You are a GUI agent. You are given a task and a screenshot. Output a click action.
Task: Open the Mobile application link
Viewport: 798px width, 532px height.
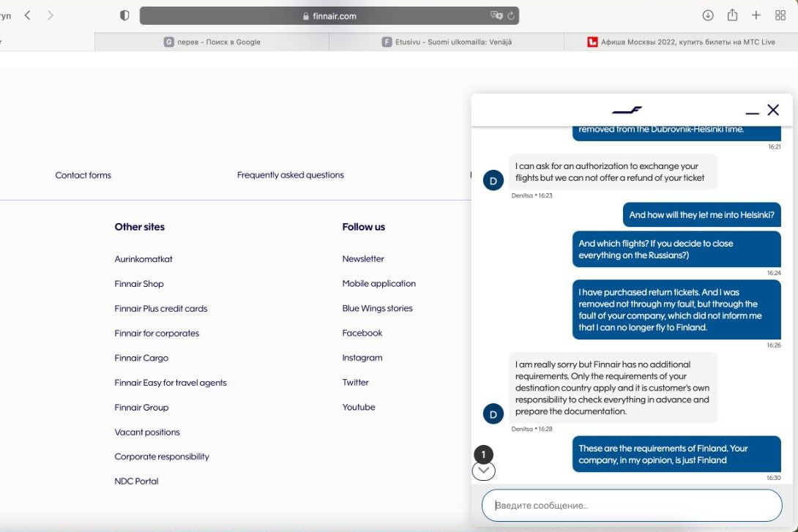[379, 284]
